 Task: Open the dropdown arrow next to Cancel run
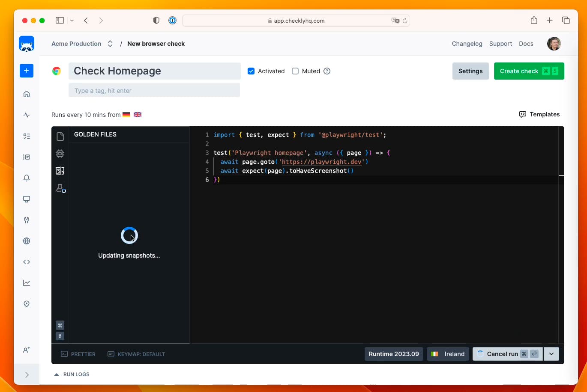click(551, 354)
